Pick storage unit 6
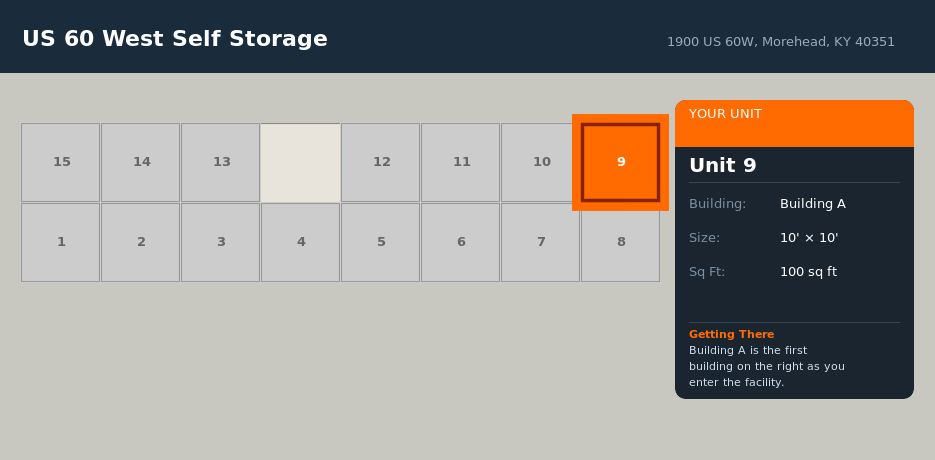935x460 pixels. click(x=461, y=242)
